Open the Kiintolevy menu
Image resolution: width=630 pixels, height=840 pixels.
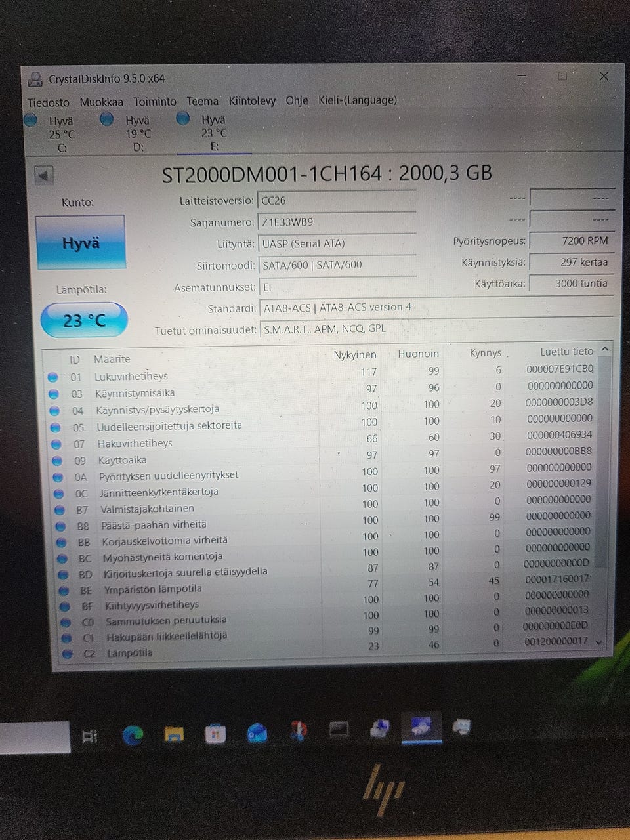[252, 100]
